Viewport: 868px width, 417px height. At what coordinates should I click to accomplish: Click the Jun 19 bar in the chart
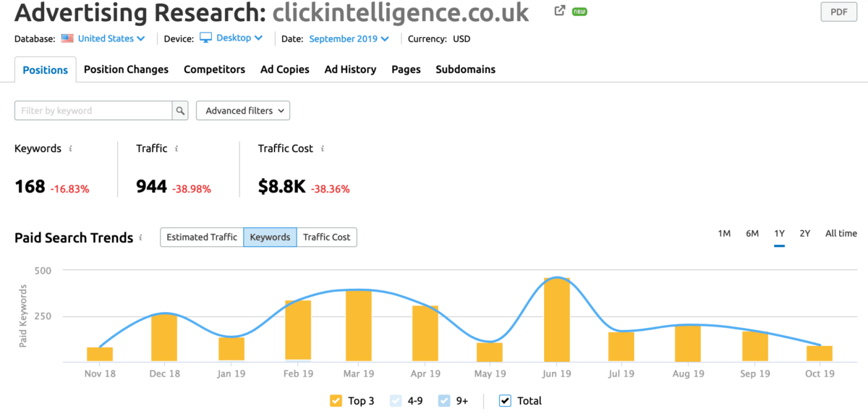(x=557, y=319)
